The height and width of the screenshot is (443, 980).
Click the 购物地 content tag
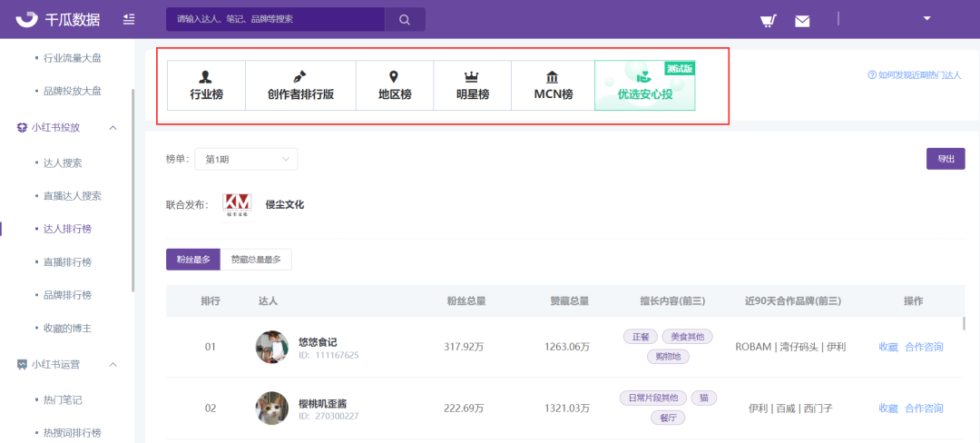(668, 357)
